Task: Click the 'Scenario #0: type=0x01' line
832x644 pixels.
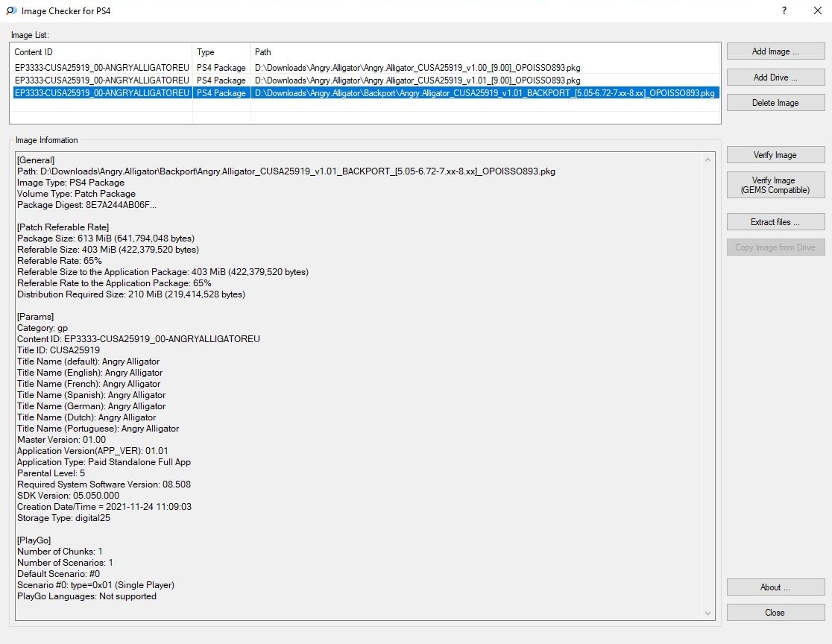Action: [x=96, y=584]
